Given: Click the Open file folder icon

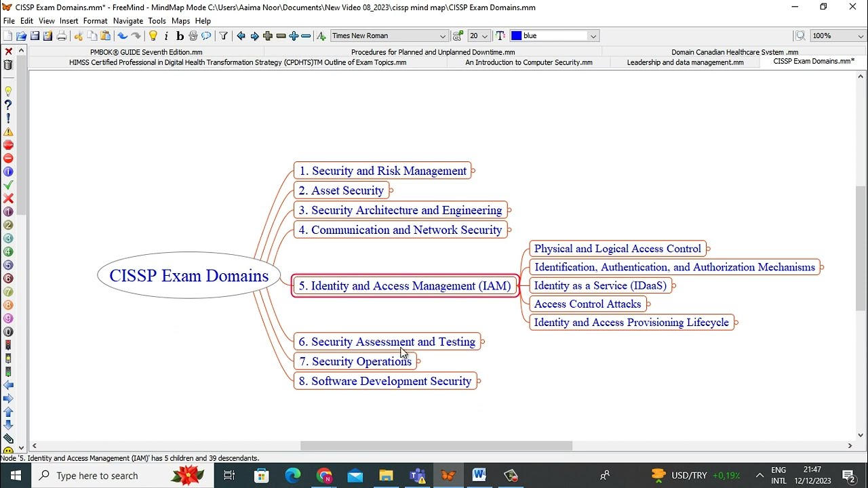Looking at the screenshot, I should pyautogui.click(x=21, y=36).
